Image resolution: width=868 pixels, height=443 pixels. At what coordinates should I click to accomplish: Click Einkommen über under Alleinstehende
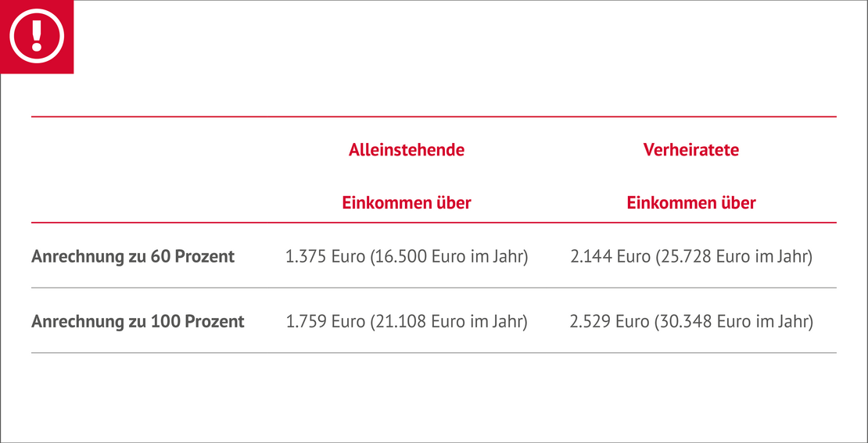(406, 203)
